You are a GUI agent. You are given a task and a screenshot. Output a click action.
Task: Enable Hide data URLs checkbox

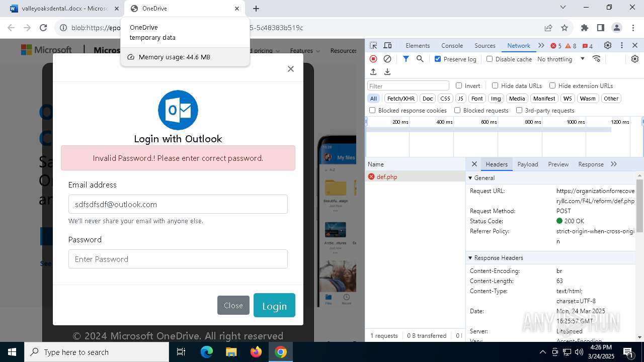coord(495,85)
